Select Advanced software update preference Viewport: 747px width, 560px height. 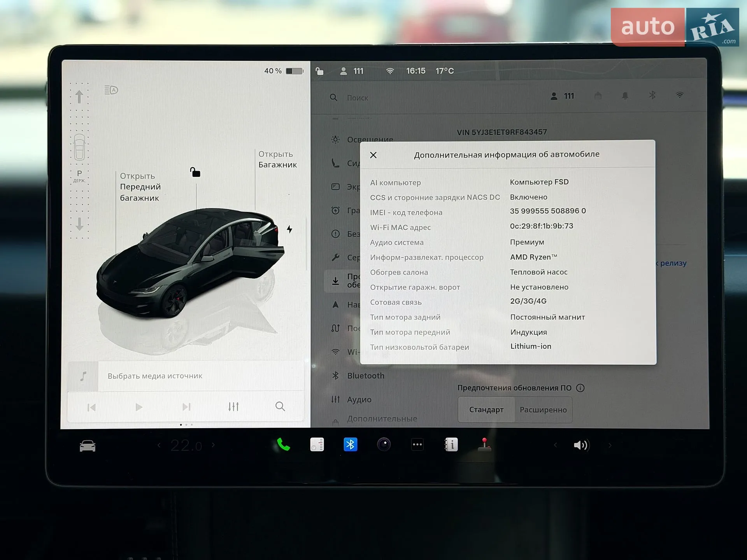point(543,410)
